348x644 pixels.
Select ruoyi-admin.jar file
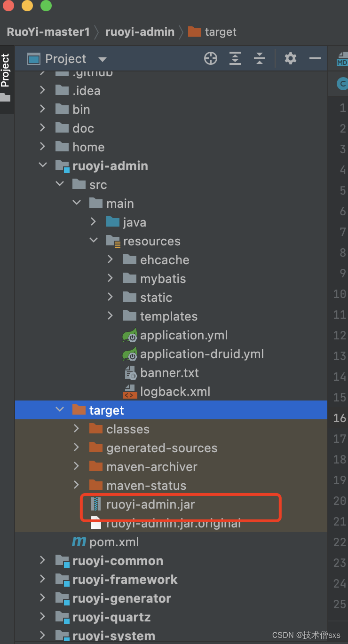(150, 505)
